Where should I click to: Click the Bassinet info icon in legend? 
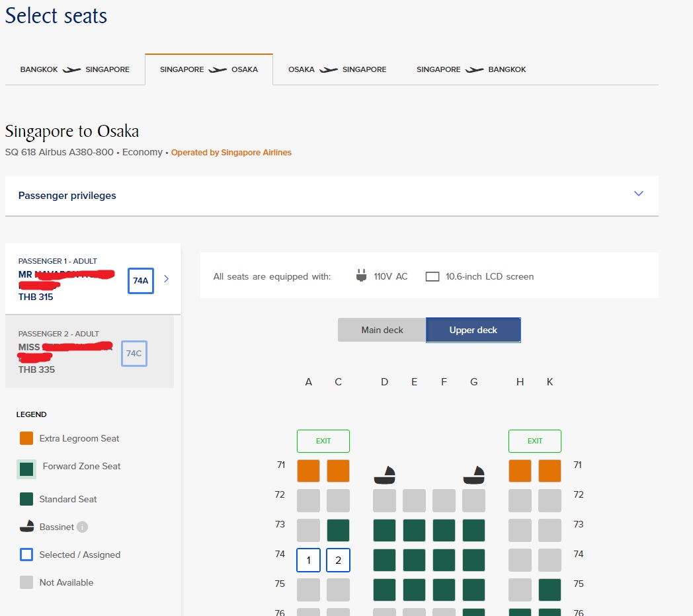coord(82,527)
